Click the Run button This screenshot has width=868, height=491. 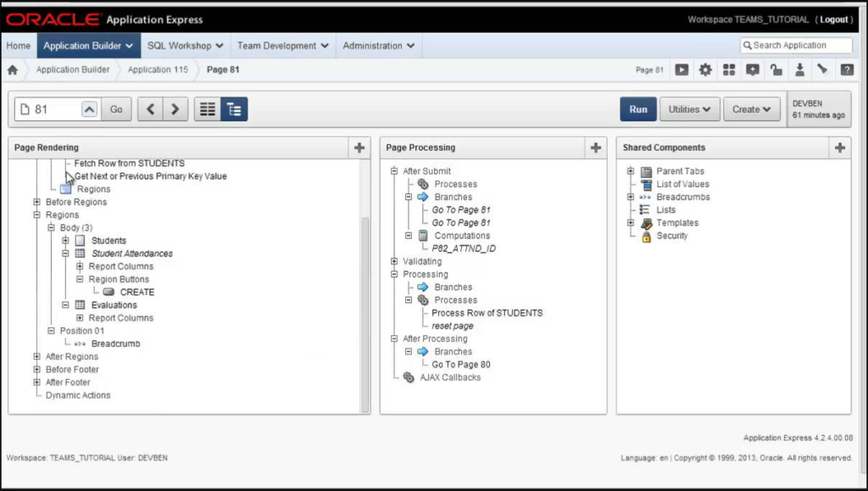pyautogui.click(x=638, y=109)
